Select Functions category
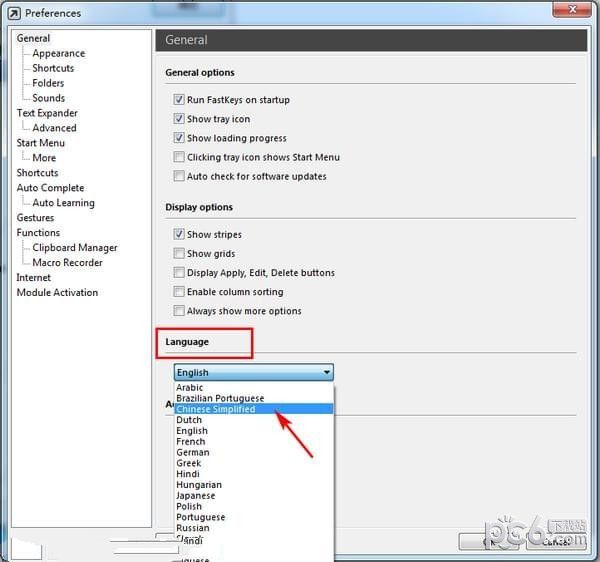Viewport: 600px width, 562px height. coord(38,233)
